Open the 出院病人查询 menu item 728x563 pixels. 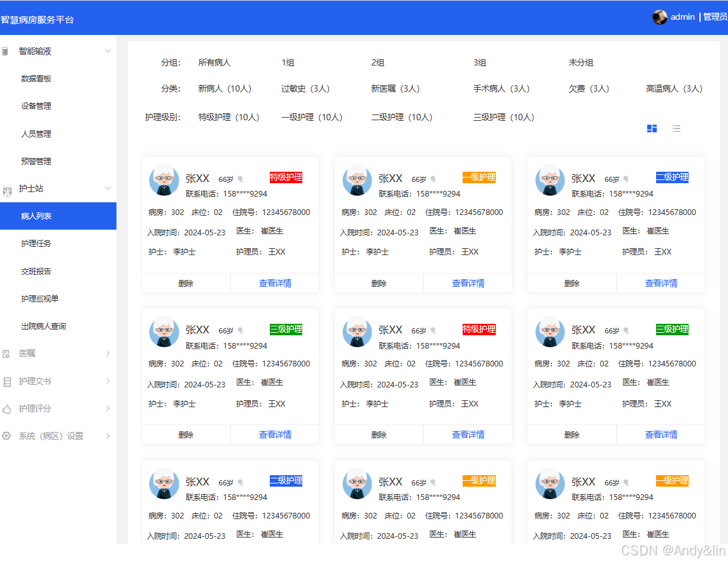coord(44,326)
